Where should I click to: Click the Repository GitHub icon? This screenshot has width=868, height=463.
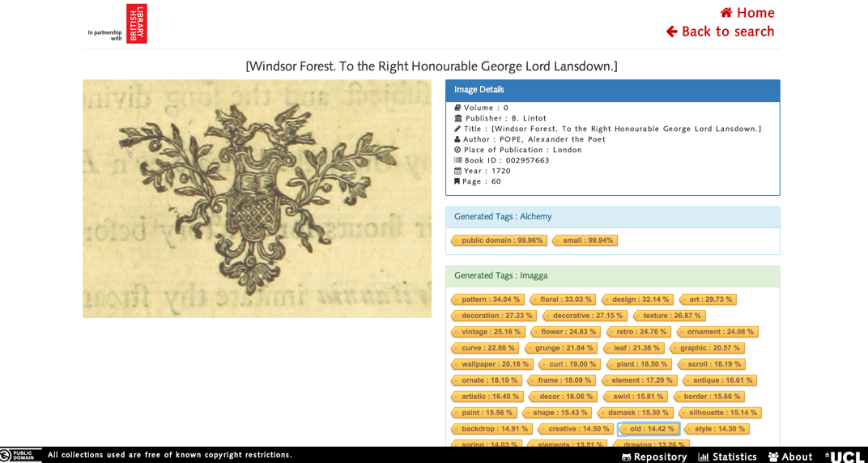(x=628, y=457)
